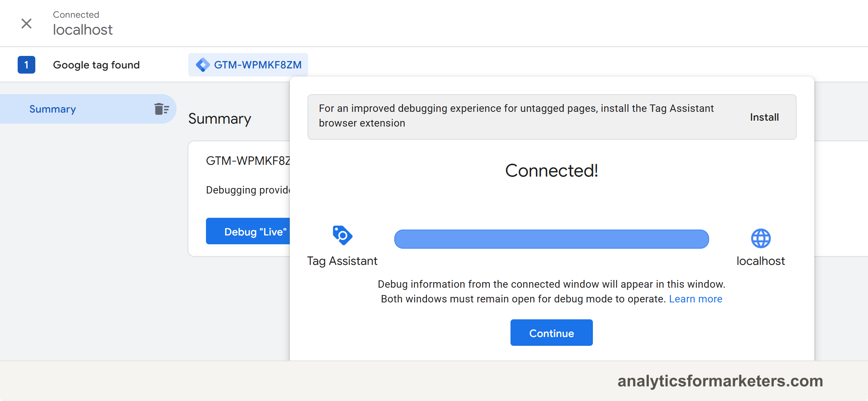The width and height of the screenshot is (868, 401).
Task: Click the Continue button in the dialog
Action: pyautogui.click(x=551, y=333)
